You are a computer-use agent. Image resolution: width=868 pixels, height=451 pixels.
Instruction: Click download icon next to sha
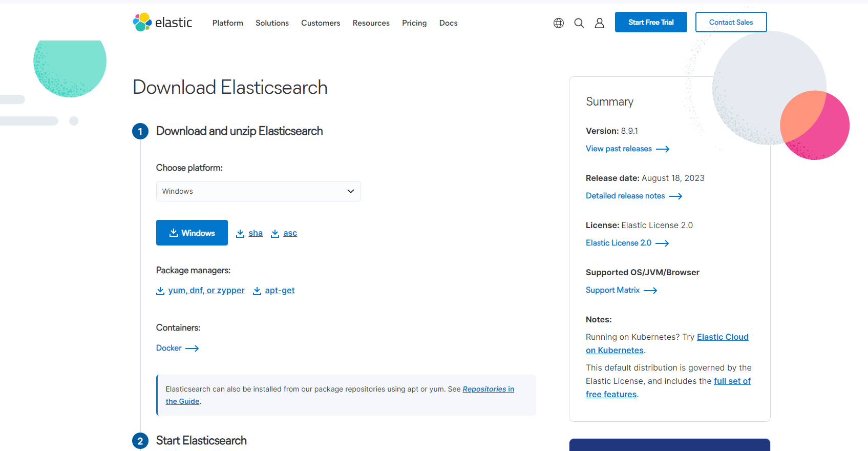click(240, 233)
